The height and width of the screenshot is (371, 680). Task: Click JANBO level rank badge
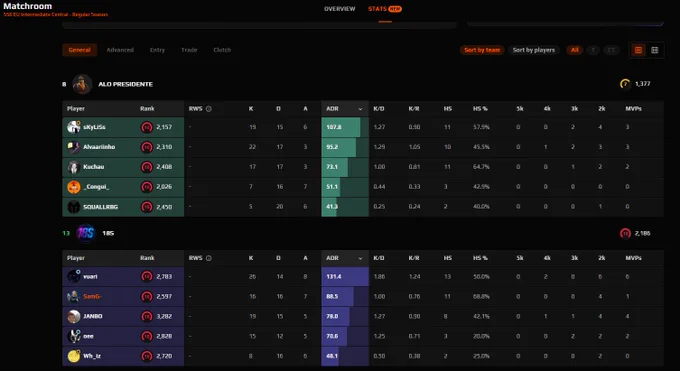147,316
